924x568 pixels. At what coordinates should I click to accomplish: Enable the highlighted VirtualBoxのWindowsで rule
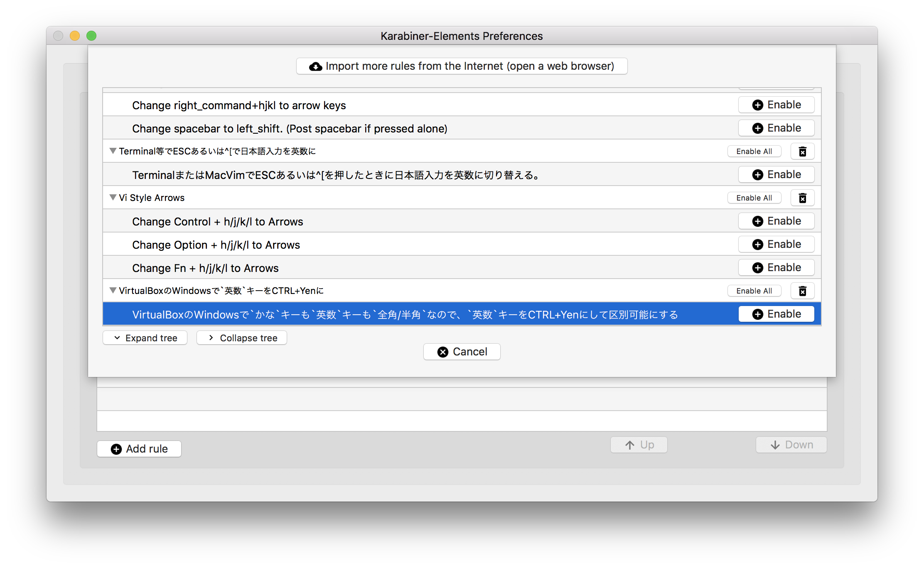tap(776, 314)
